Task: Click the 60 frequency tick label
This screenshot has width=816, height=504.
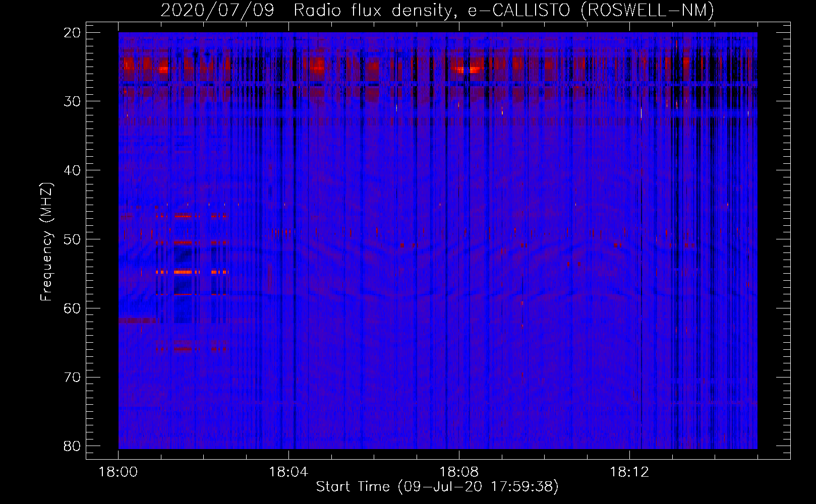Action: pyautogui.click(x=73, y=308)
